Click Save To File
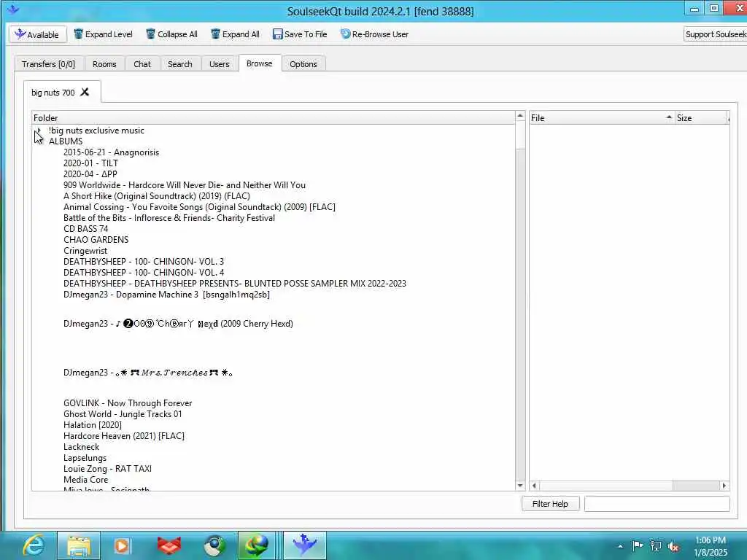The image size is (747, 560). click(x=300, y=34)
